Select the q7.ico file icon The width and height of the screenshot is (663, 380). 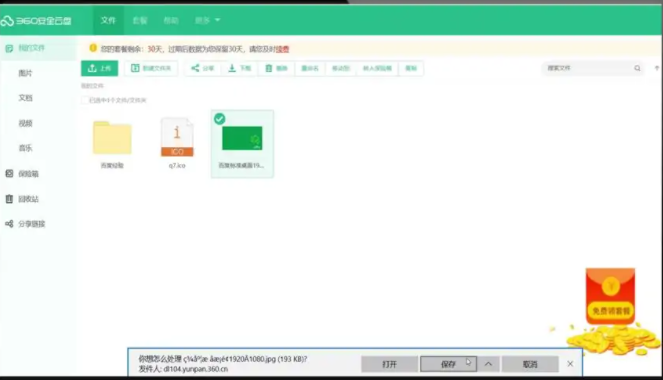click(x=177, y=137)
